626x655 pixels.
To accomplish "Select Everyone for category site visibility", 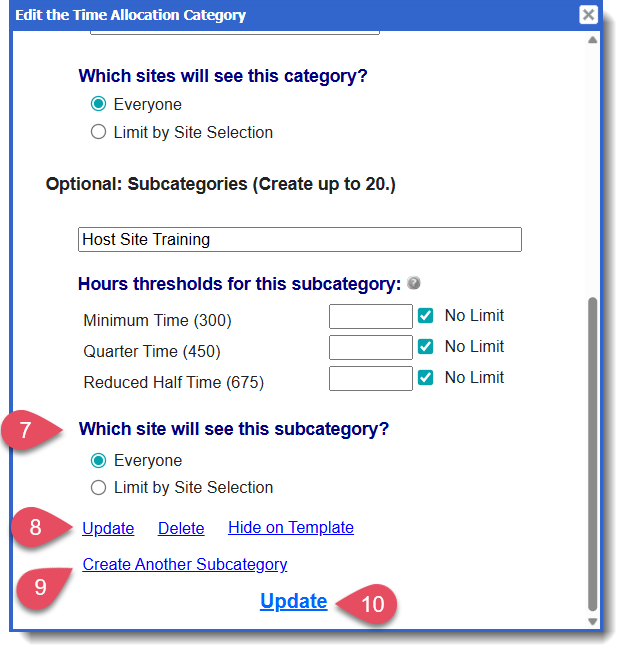I will pyautogui.click(x=98, y=104).
